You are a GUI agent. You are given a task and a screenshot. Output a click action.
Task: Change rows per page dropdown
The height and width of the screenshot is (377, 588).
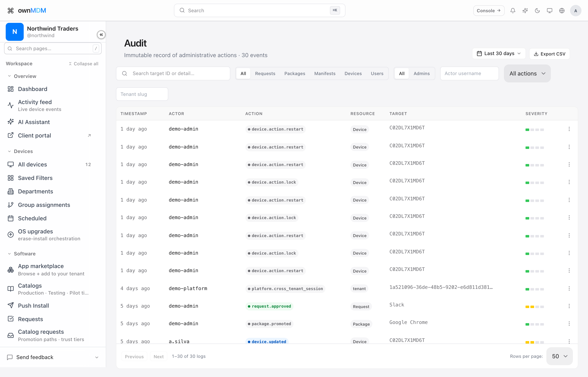pyautogui.click(x=560, y=356)
